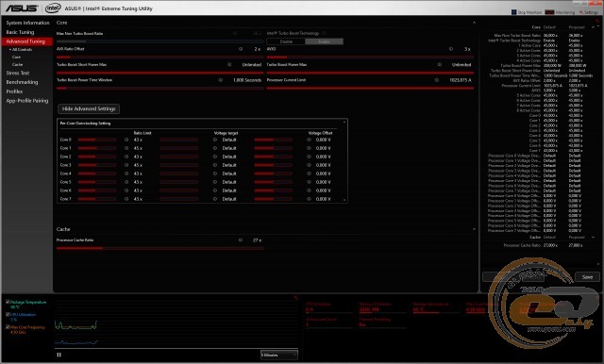The width and height of the screenshot is (604, 364).
Task: Adjust the Core 0 Ratio Limit slider
Action: point(96,140)
